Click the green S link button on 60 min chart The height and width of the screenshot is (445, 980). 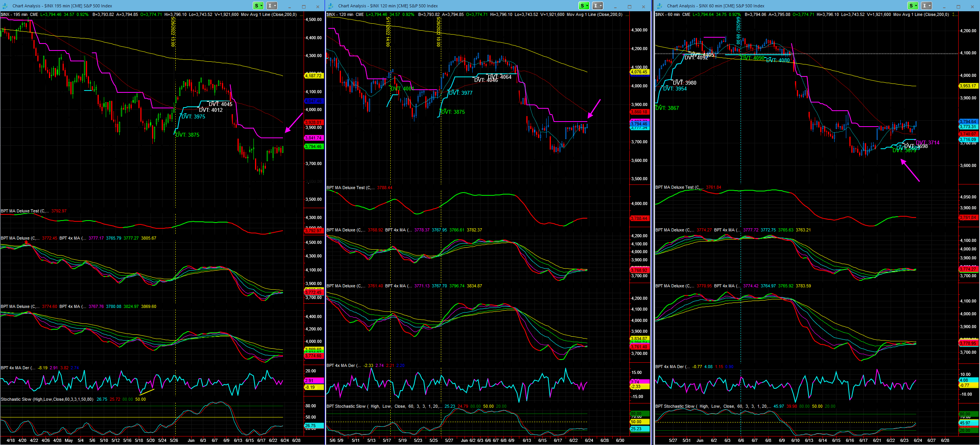(913, 5)
